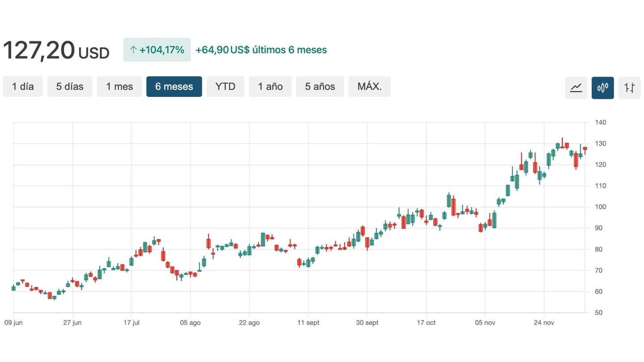The height and width of the screenshot is (362, 644).
Task: Click the +64,90 US$ últimos 6 meses text
Action: (261, 50)
